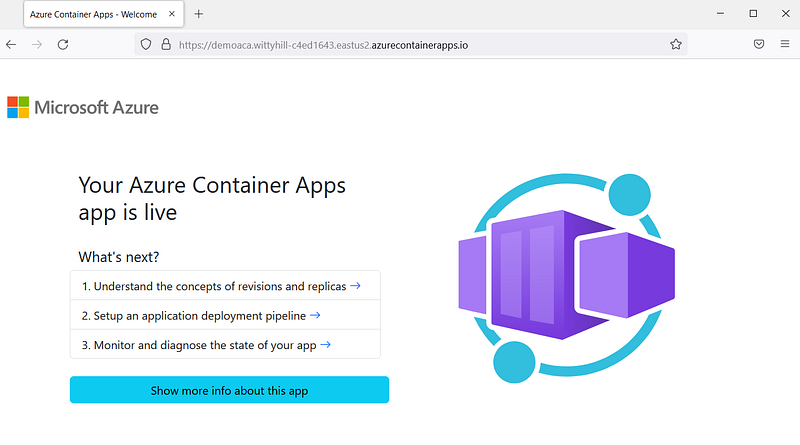Minimize the browser window
This screenshot has height=445, width=800.
(x=720, y=14)
